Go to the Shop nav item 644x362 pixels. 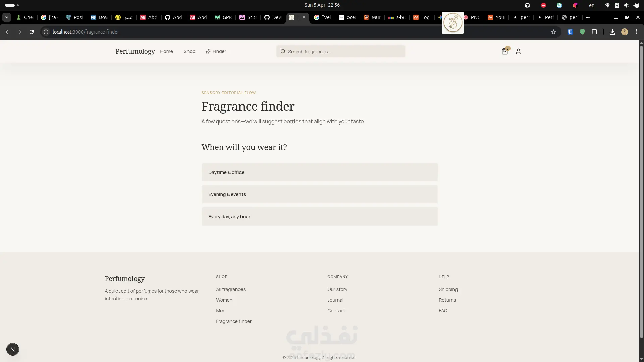tap(189, 51)
